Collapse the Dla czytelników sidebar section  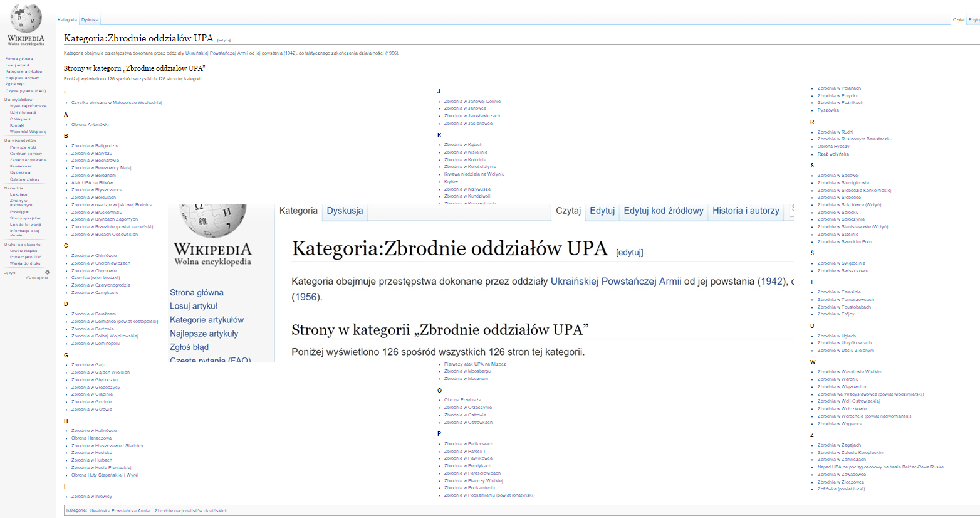tap(18, 100)
